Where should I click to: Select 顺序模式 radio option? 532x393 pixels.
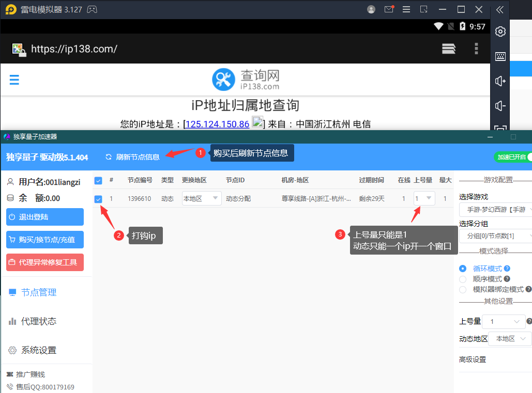[x=463, y=279]
